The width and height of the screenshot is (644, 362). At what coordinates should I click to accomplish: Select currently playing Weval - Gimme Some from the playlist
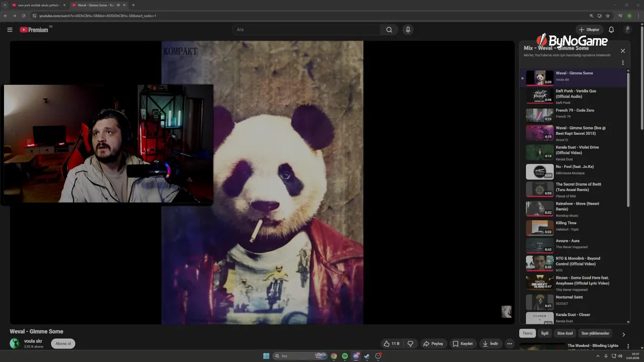tap(573, 78)
